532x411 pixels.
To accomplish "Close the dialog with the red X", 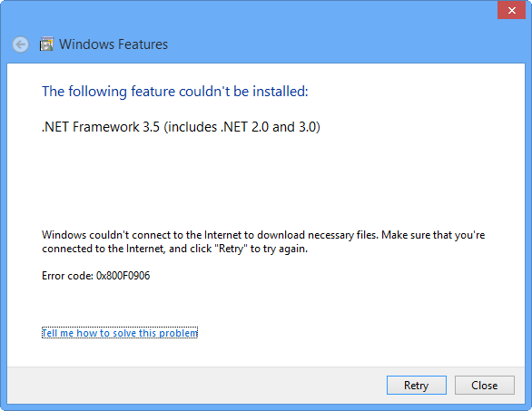I will (x=512, y=10).
